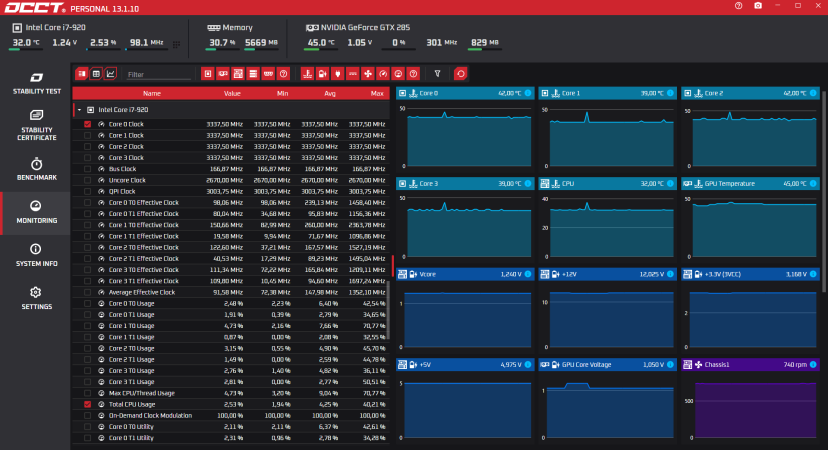Toggle the voltage sensor type filter
The height and width of the screenshot is (450, 828).
coord(323,74)
